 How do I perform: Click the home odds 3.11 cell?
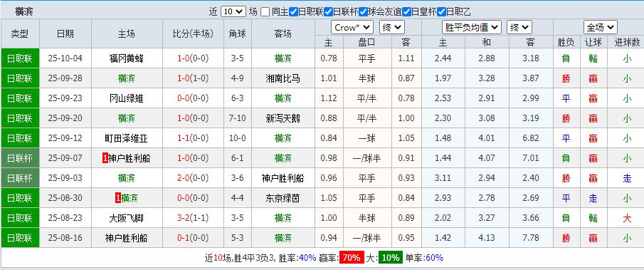tap(443, 178)
